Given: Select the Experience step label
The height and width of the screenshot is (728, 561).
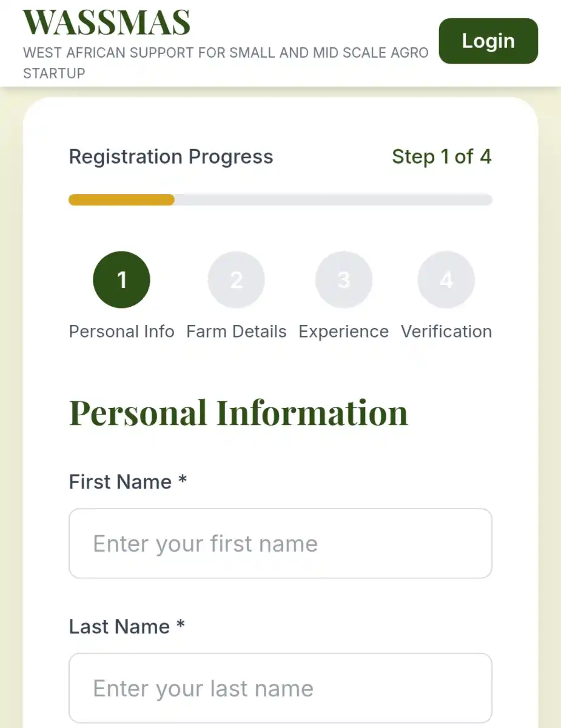Looking at the screenshot, I should click(344, 332).
